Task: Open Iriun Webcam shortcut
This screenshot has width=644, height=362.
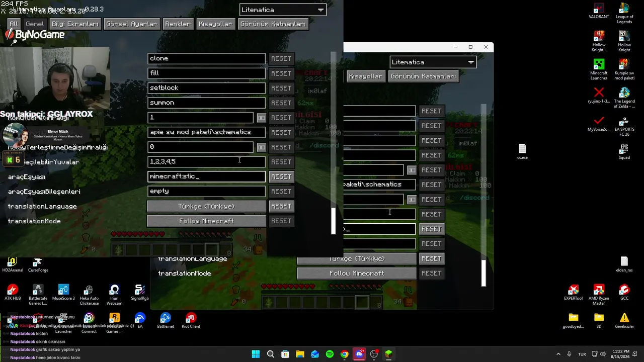Action: point(114,295)
